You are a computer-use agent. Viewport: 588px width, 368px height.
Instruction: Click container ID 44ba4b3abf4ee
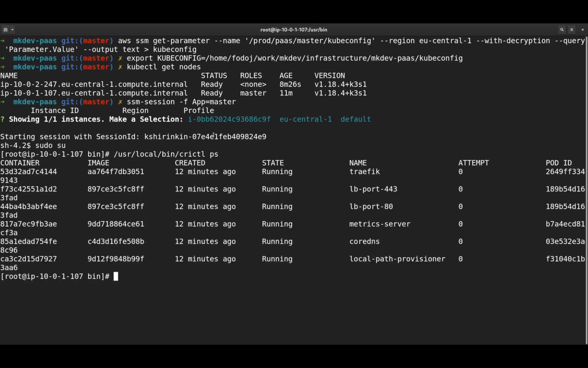[x=28, y=207]
